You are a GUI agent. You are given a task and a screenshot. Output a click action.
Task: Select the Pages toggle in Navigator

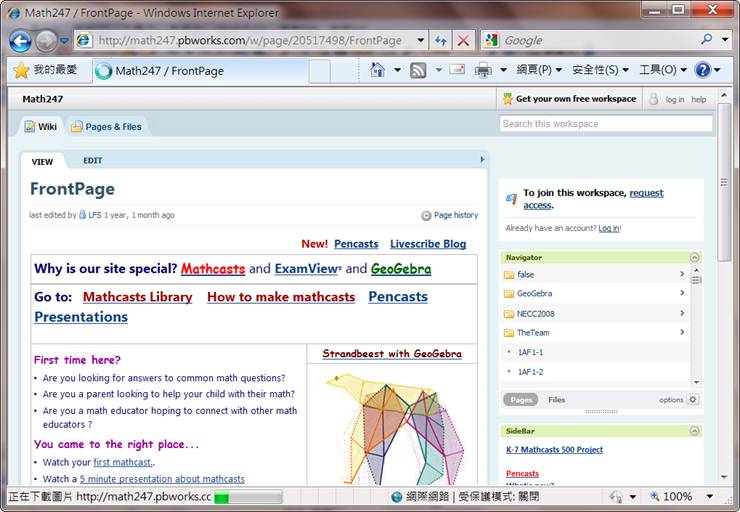pyautogui.click(x=521, y=400)
